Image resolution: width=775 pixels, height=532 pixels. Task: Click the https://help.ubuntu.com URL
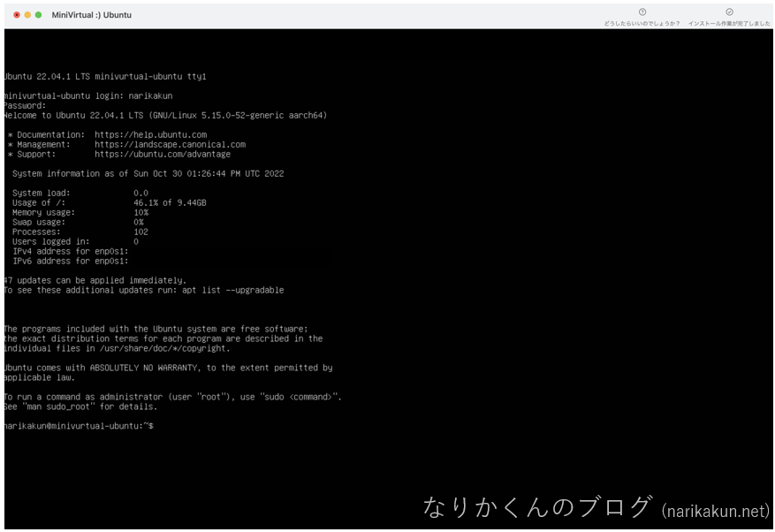click(151, 134)
